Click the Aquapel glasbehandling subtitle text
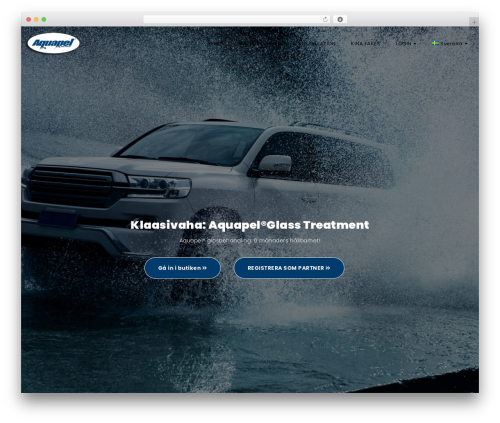 point(250,240)
